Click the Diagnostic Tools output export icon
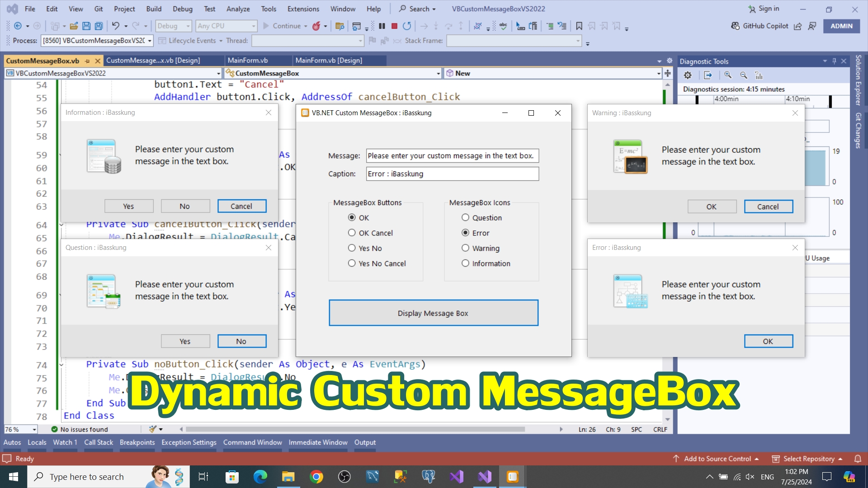Image resolution: width=868 pixels, height=488 pixels. coord(708,75)
